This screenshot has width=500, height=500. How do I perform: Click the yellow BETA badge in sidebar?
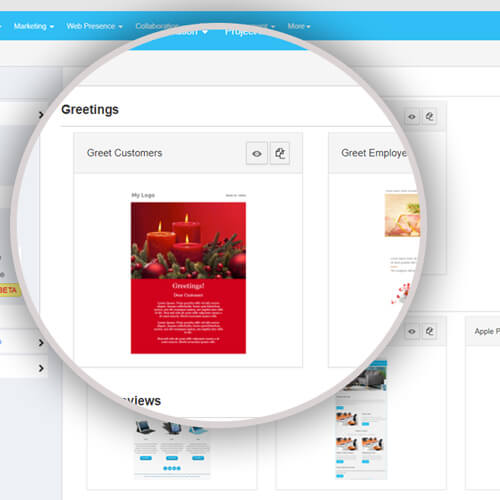pyautogui.click(x=9, y=290)
